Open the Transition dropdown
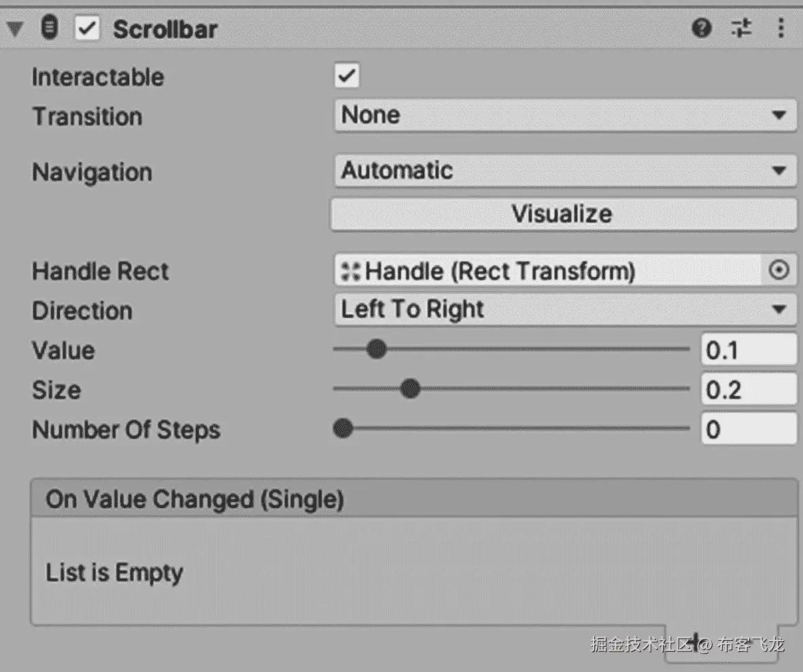This screenshot has width=803, height=672. tap(564, 116)
